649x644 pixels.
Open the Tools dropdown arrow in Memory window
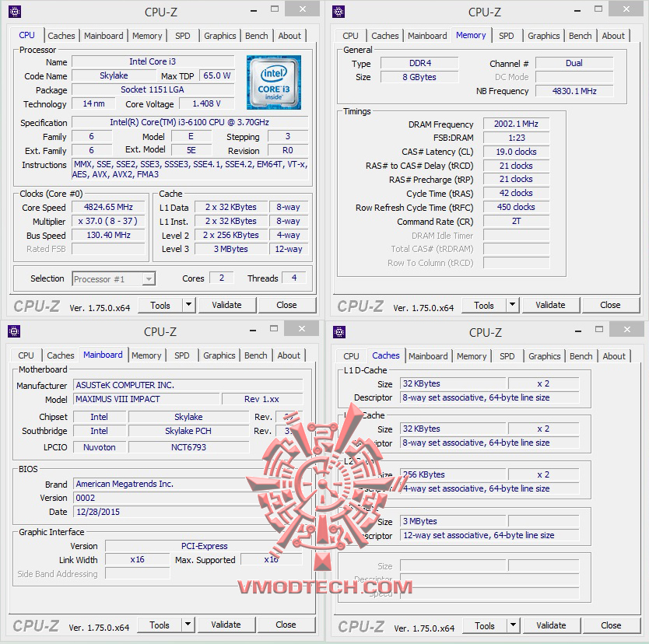[512, 305]
